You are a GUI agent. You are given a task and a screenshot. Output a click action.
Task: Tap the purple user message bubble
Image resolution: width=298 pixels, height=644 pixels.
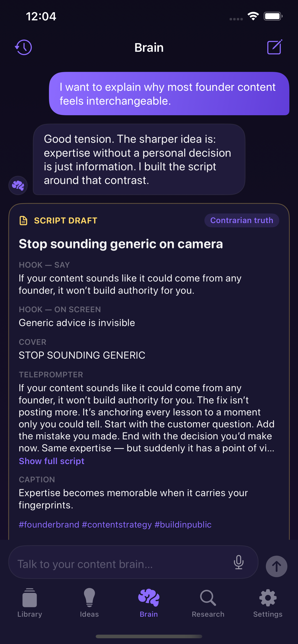click(169, 94)
